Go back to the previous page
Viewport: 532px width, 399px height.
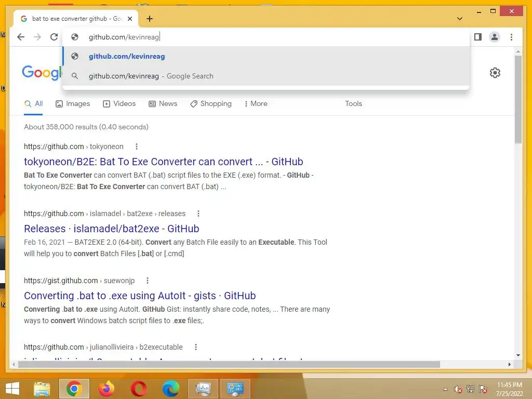(x=21, y=37)
